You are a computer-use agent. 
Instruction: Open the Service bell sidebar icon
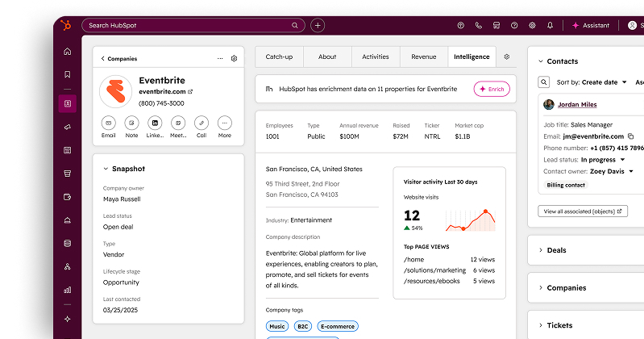click(x=68, y=220)
